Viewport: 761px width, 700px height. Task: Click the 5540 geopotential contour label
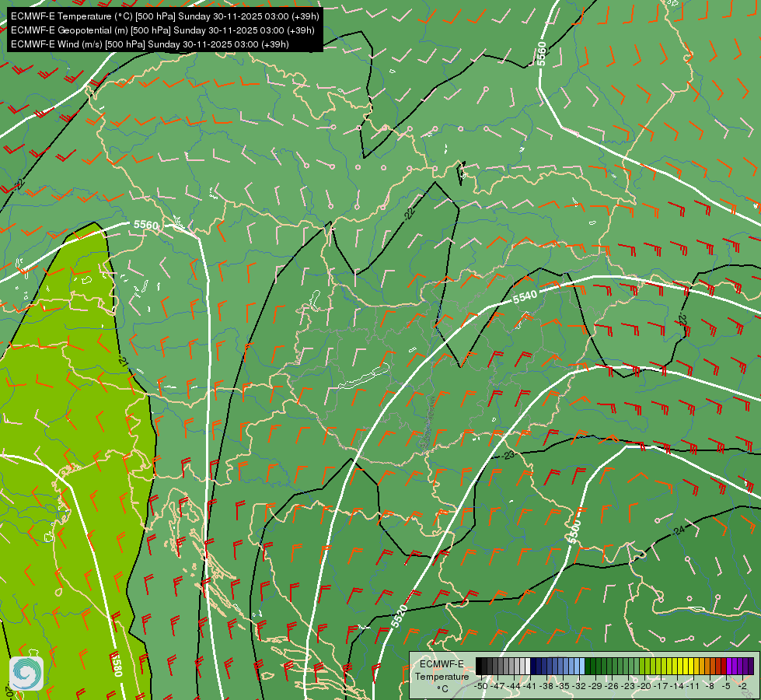[x=525, y=297]
